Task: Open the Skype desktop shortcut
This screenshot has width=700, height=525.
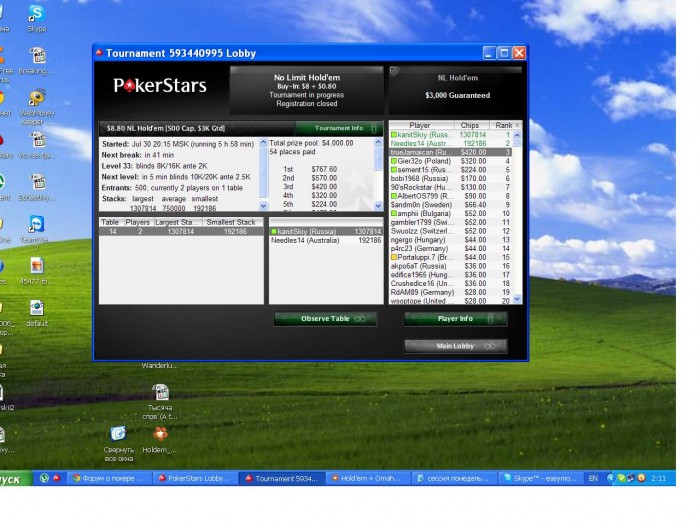Action: (x=37, y=18)
